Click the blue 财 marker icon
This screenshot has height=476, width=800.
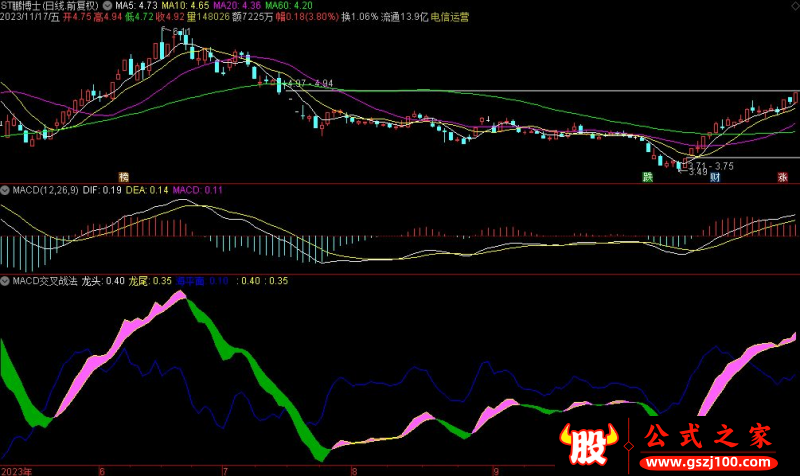[x=716, y=177]
